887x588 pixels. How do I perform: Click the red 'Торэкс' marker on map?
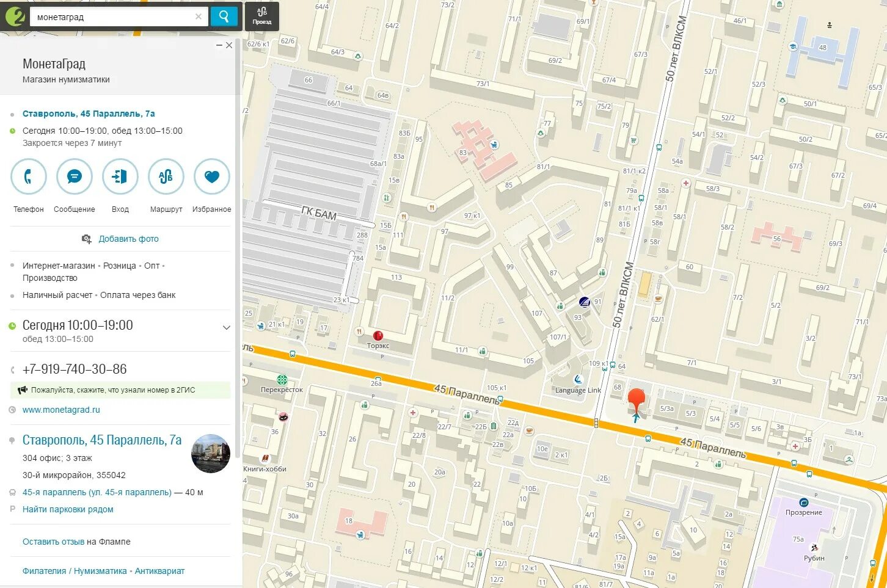(x=378, y=335)
